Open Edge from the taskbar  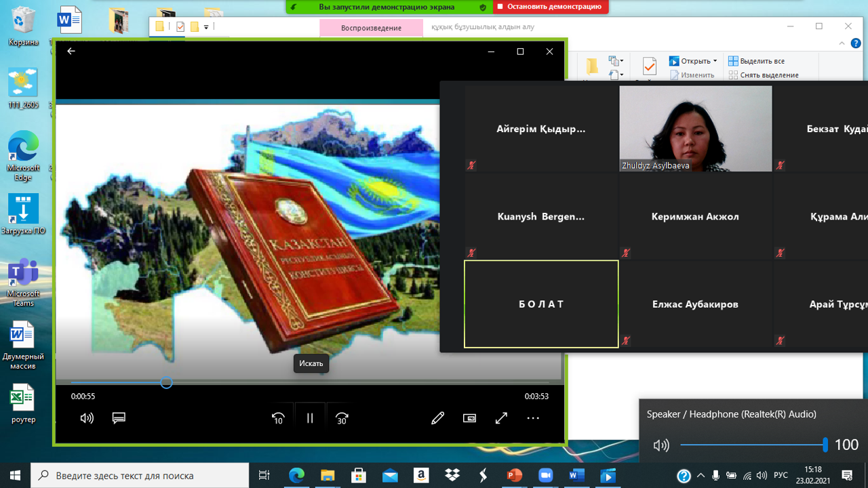[297, 476]
